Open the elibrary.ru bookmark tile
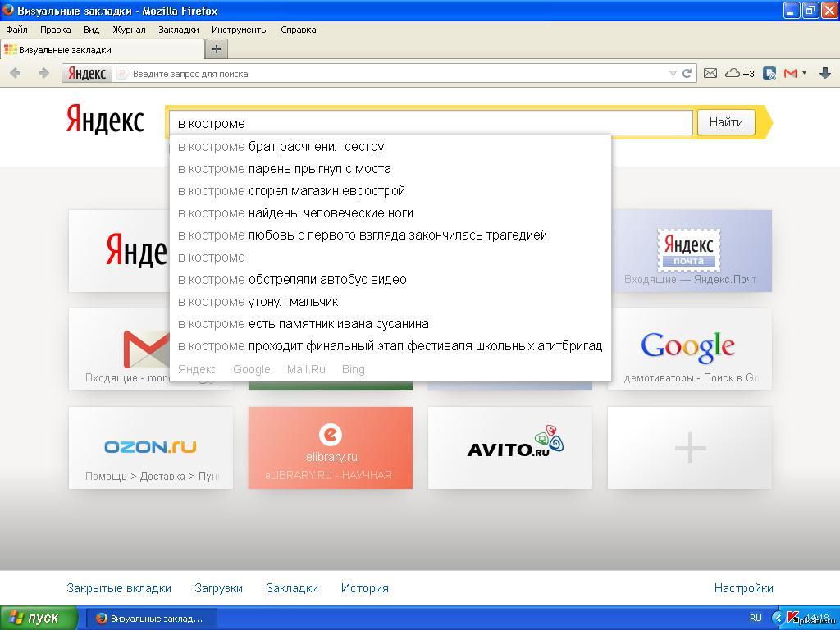The height and width of the screenshot is (630, 840). (331, 448)
